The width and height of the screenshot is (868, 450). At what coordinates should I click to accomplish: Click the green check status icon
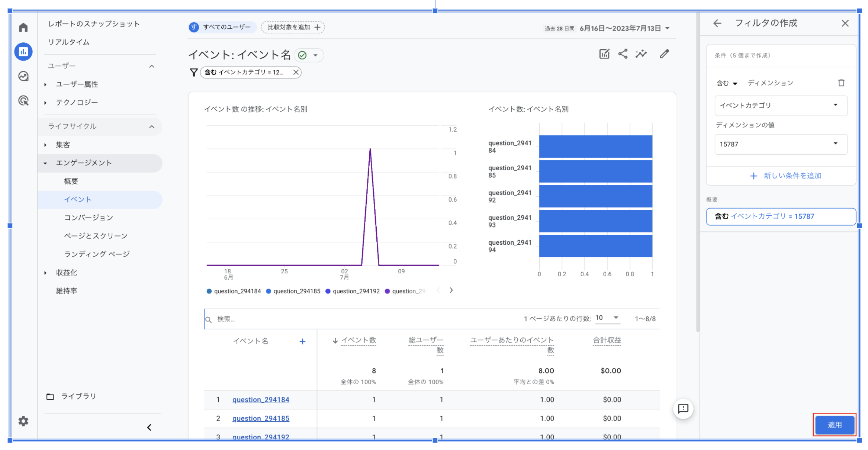302,55
